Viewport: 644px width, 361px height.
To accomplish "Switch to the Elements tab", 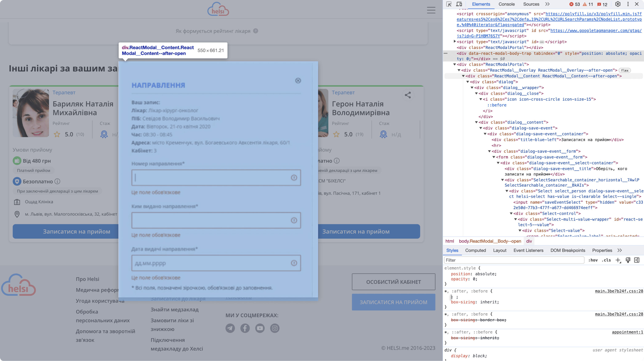I will tap(481, 4).
